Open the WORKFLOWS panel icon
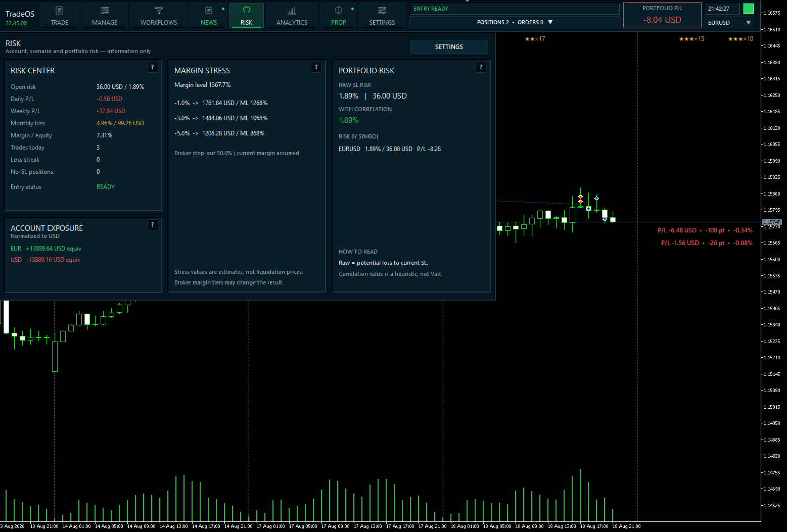The image size is (787, 532). [159, 11]
